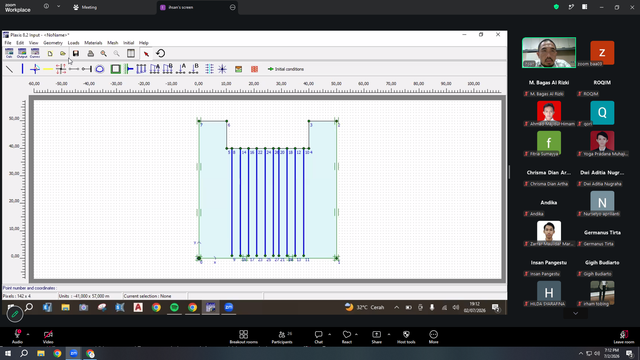Print the geometry model
This screenshot has width=640, height=360.
91,53
